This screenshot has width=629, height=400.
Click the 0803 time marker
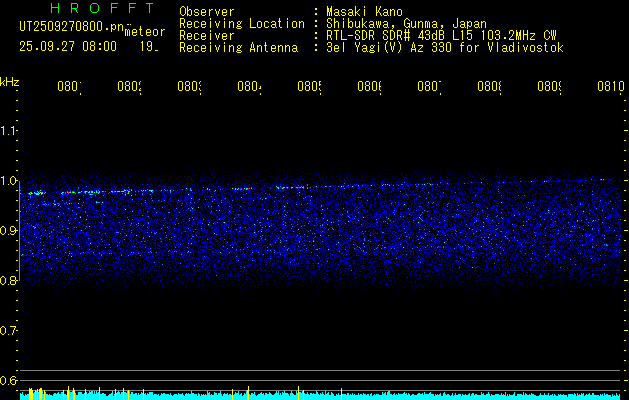point(190,87)
